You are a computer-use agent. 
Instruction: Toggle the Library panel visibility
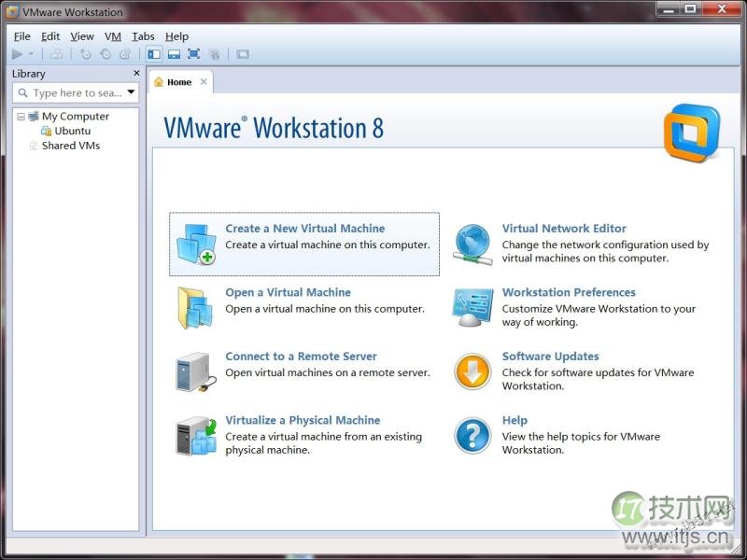coord(154,54)
